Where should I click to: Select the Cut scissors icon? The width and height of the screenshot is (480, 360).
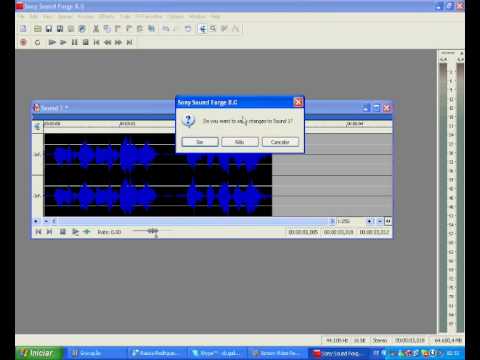click(96, 29)
